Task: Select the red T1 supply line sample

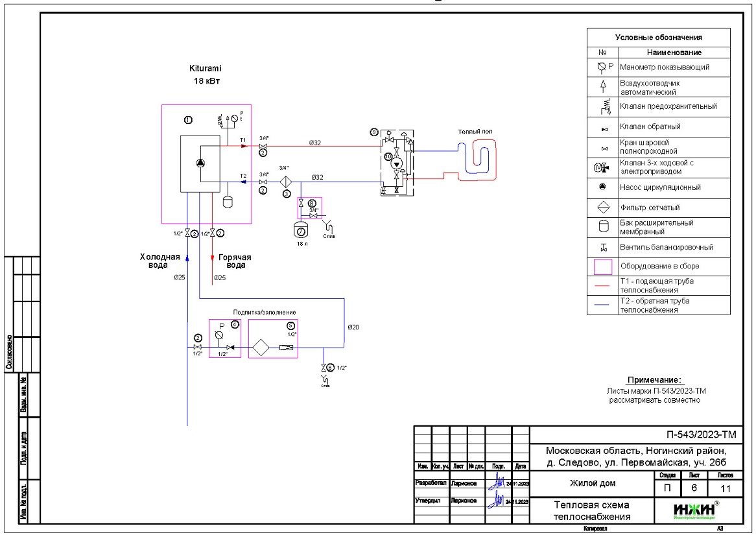Action: (x=602, y=286)
